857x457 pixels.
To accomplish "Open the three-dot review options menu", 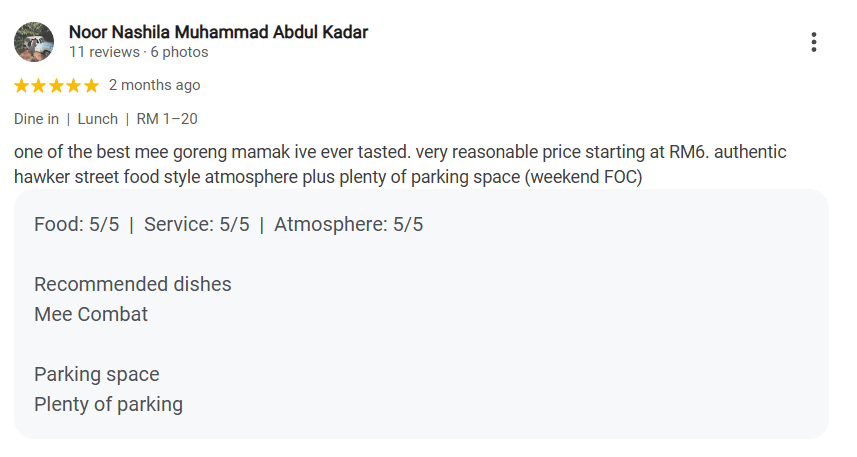I will click(814, 42).
